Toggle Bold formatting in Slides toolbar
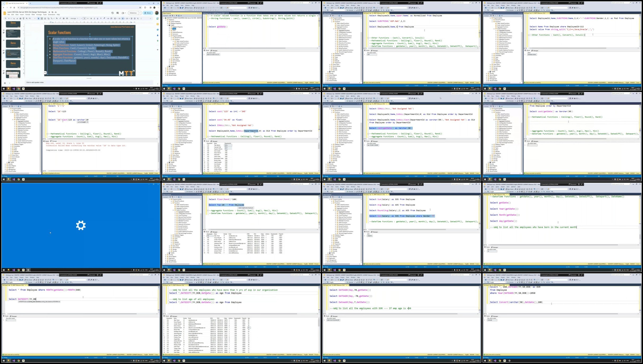This screenshot has height=364, width=643. 91,19
